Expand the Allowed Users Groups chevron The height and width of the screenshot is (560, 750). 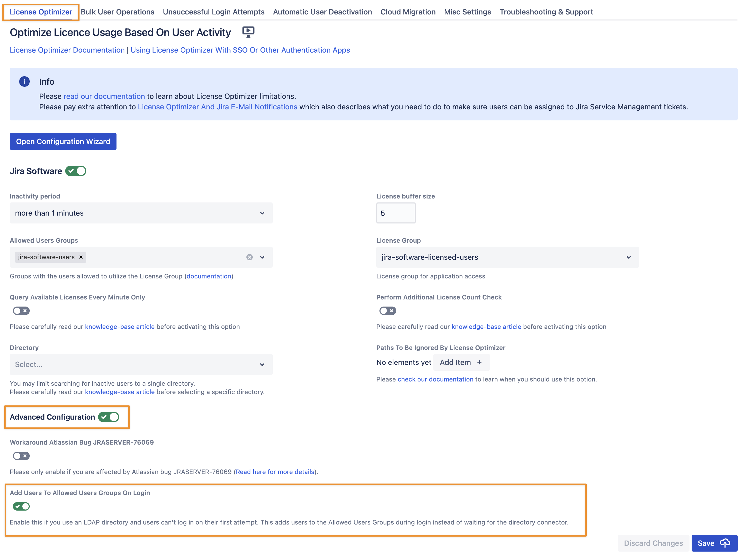[262, 257]
